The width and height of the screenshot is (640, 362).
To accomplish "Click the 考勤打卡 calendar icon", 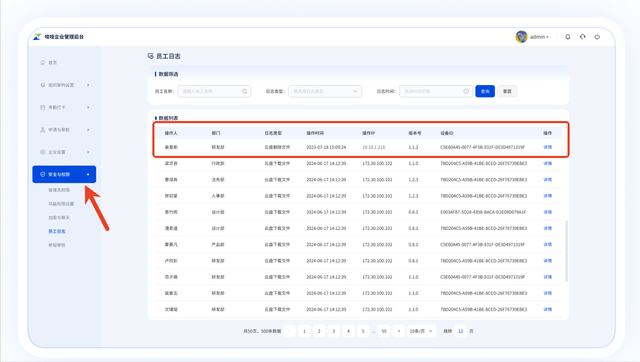I will coord(42,107).
